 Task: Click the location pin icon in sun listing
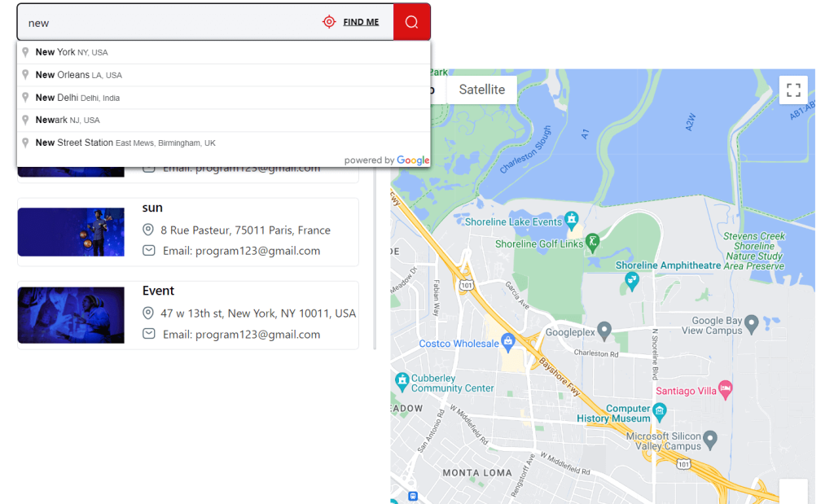tap(148, 230)
